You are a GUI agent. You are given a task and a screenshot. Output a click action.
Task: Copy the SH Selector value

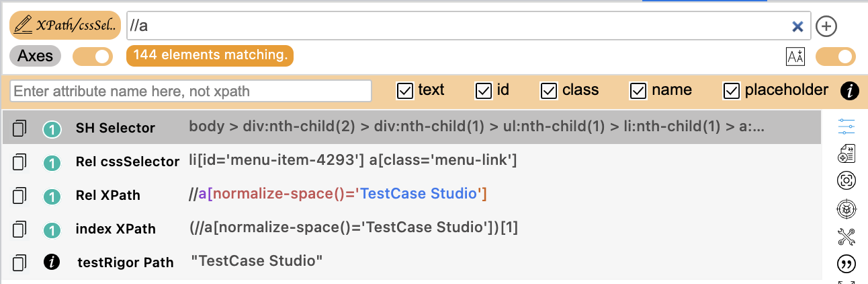pos(20,128)
